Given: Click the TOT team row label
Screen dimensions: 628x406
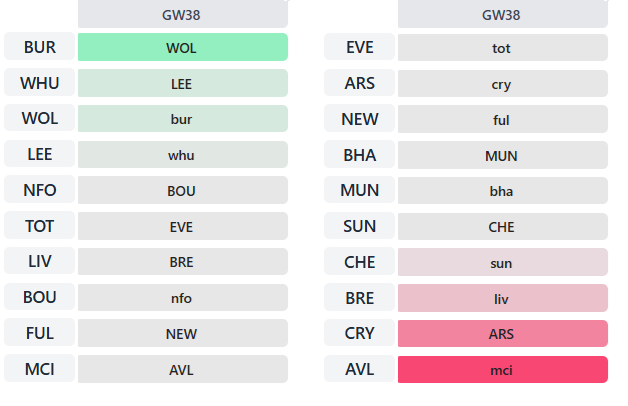Looking at the screenshot, I should (x=39, y=226).
